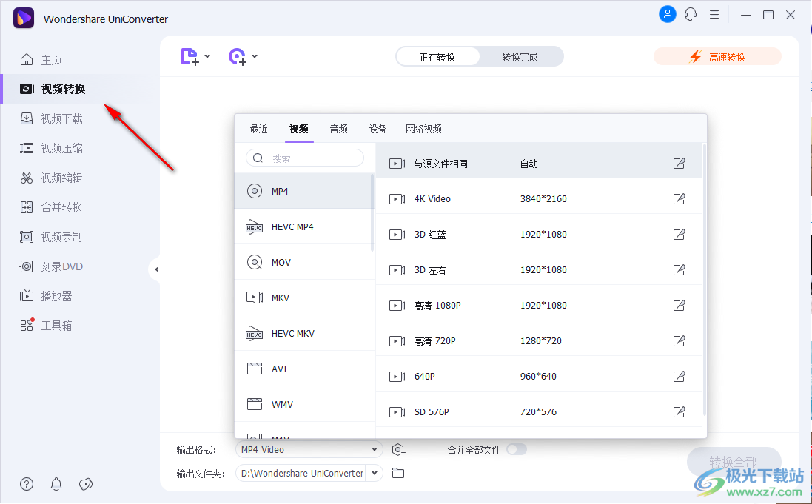Screen dimensions: 812x504
Task: Switch to 转换完成 tab
Action: coord(520,57)
